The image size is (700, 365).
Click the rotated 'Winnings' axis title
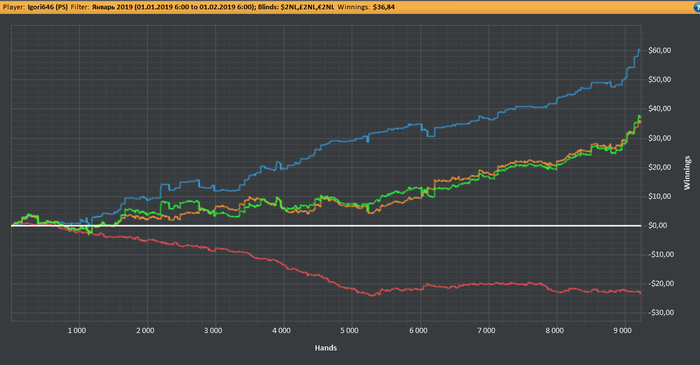687,173
